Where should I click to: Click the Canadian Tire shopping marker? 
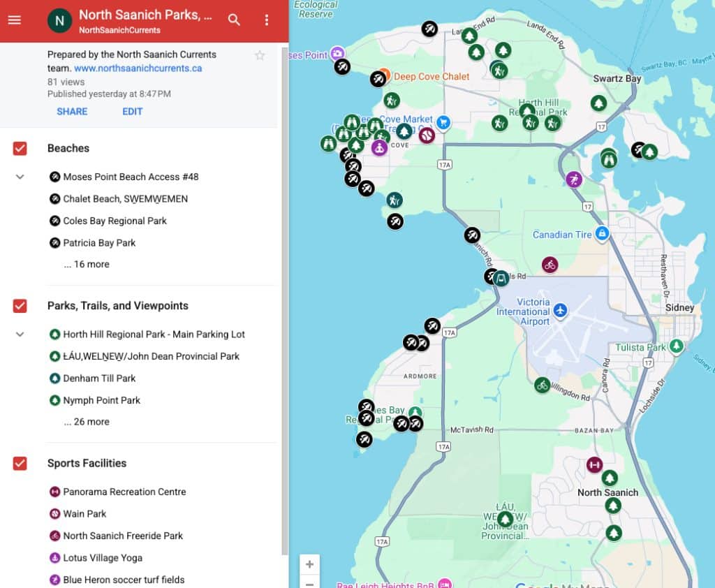pos(602,234)
